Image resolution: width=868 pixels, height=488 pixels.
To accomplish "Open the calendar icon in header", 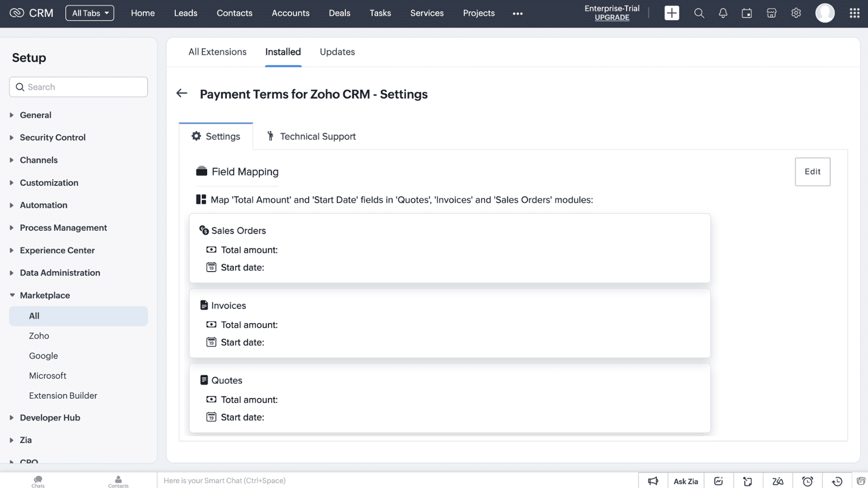I will (x=746, y=13).
